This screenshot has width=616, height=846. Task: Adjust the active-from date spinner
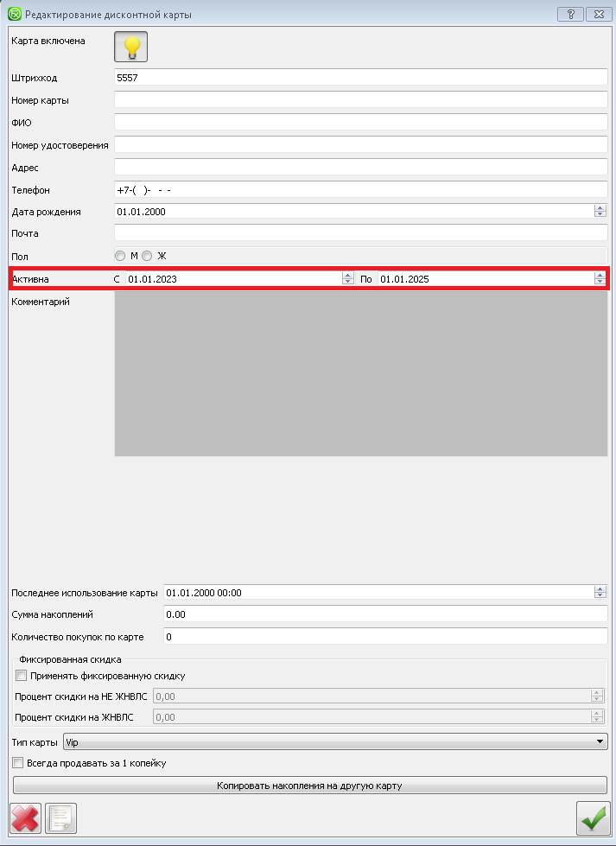pos(348,279)
